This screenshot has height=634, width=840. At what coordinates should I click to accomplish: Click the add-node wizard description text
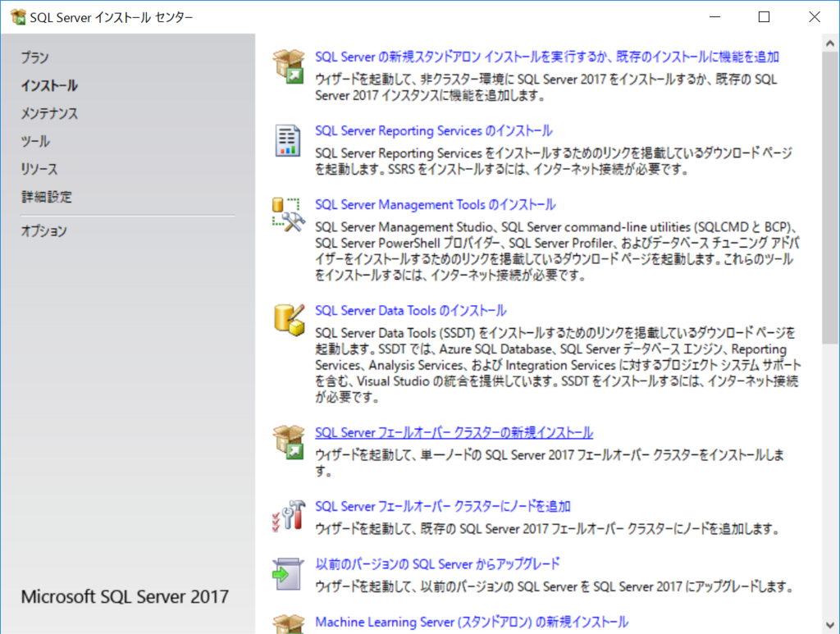click(x=547, y=529)
